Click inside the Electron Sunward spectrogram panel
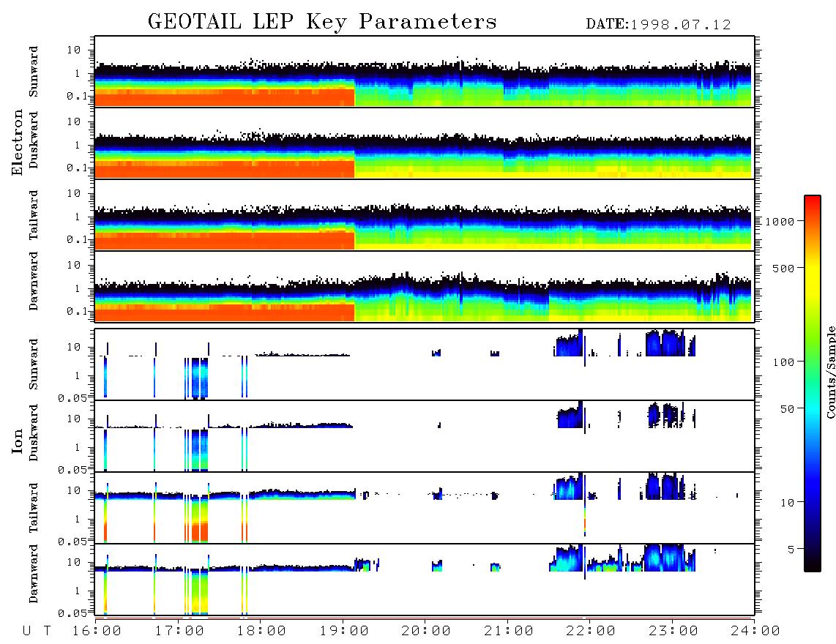Screen dimensions: 836x644 (425, 72)
